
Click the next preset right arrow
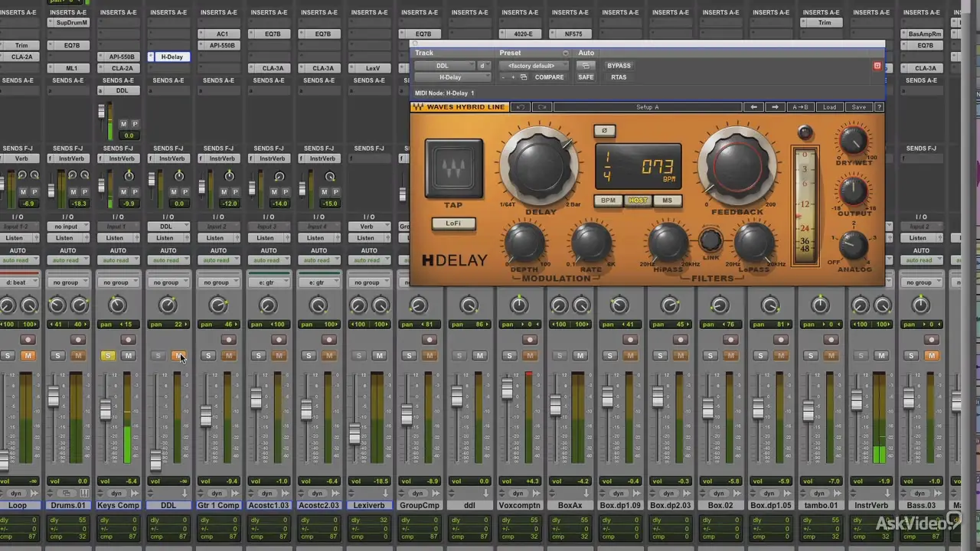775,107
